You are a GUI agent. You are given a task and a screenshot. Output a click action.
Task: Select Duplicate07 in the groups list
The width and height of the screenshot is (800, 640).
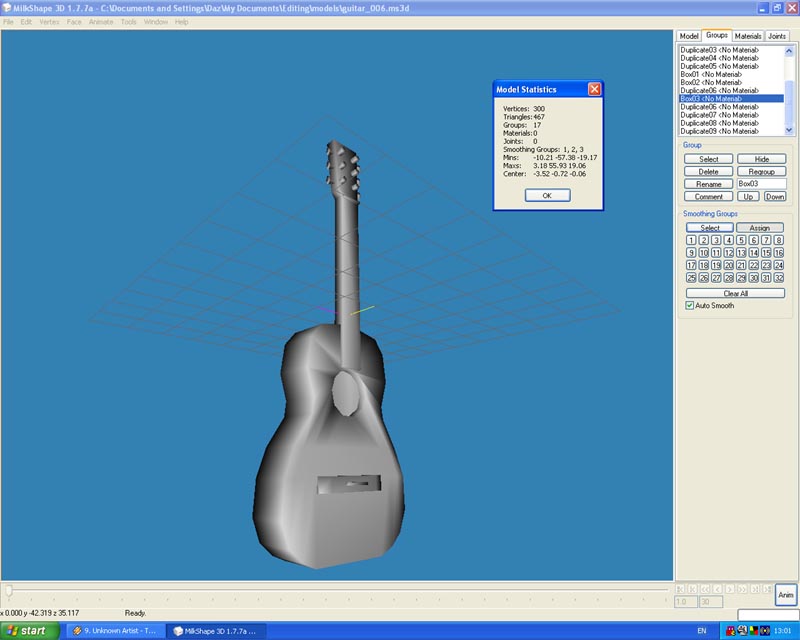[x=719, y=115]
